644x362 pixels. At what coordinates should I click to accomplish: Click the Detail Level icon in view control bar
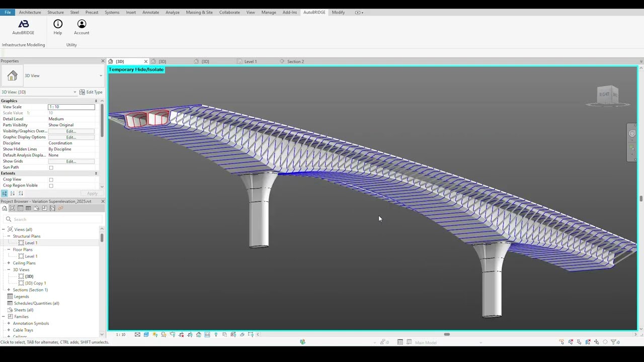click(x=137, y=334)
